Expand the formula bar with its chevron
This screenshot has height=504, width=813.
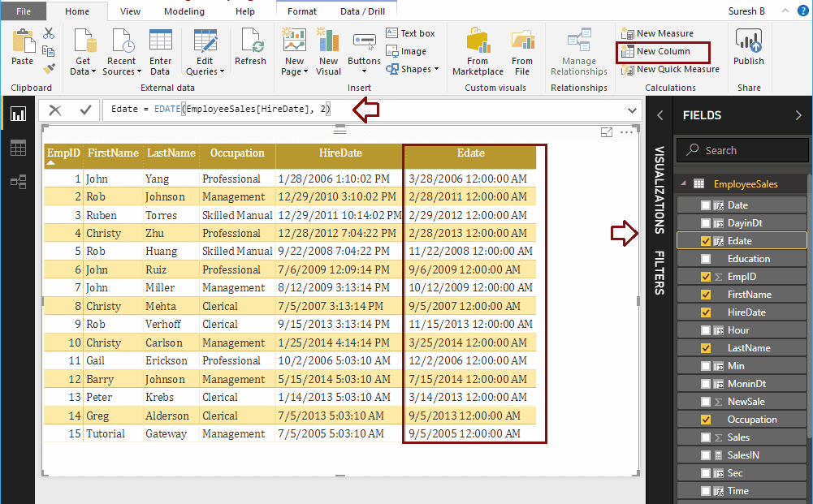631,110
